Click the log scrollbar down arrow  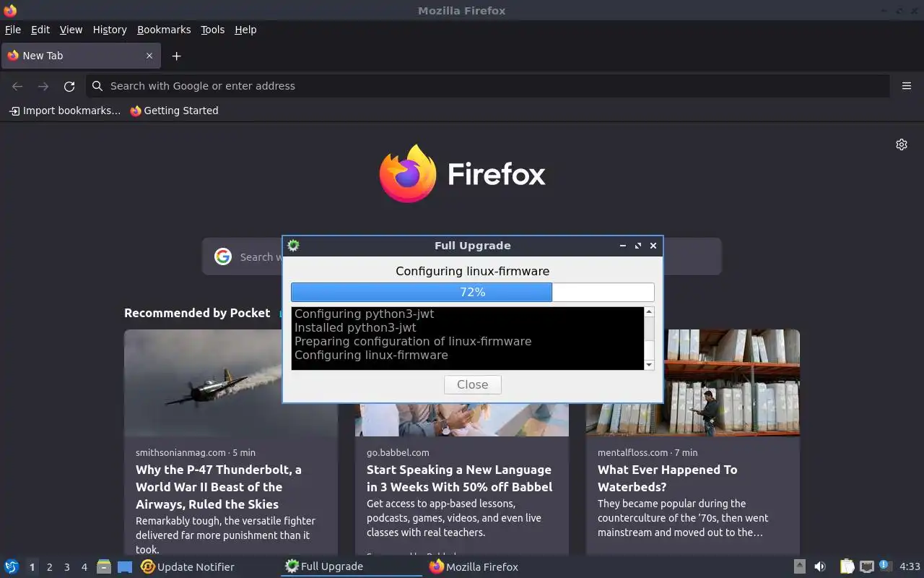pos(649,365)
